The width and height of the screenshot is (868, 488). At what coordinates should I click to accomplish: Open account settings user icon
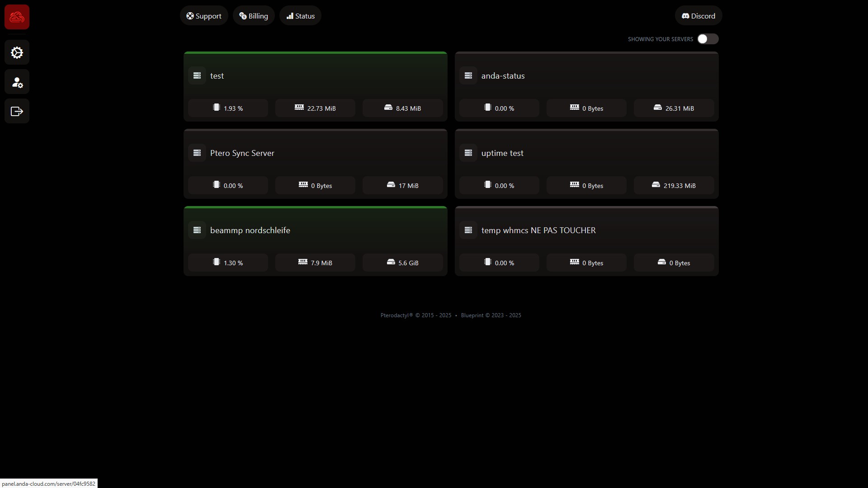coord(17,82)
